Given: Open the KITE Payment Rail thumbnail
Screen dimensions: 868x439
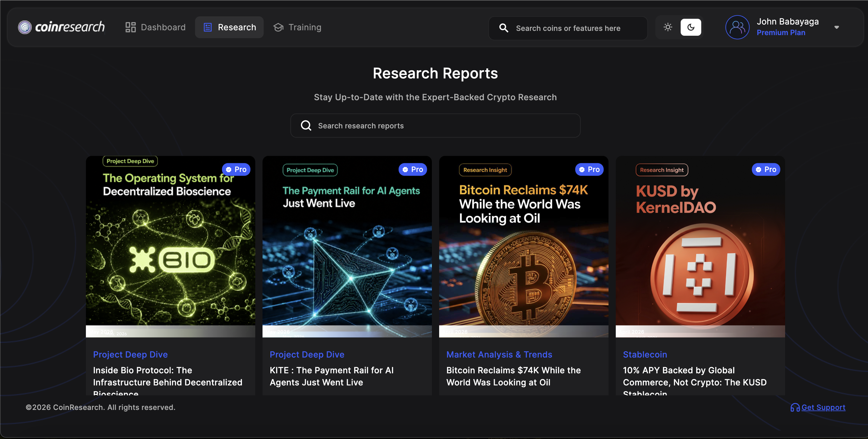Looking at the screenshot, I should pos(347,247).
